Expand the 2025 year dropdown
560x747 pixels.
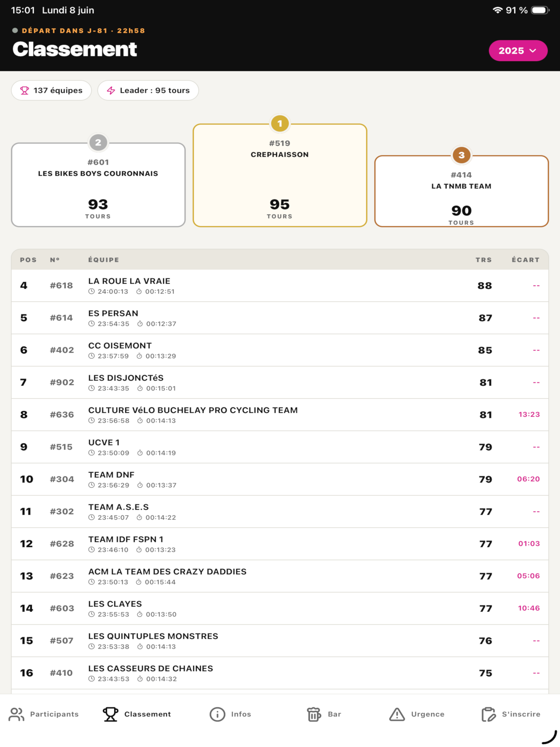point(518,51)
